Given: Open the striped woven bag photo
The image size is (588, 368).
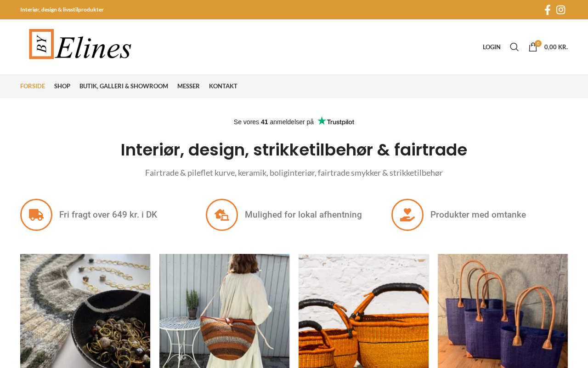Looking at the screenshot, I should pyautogui.click(x=224, y=311).
